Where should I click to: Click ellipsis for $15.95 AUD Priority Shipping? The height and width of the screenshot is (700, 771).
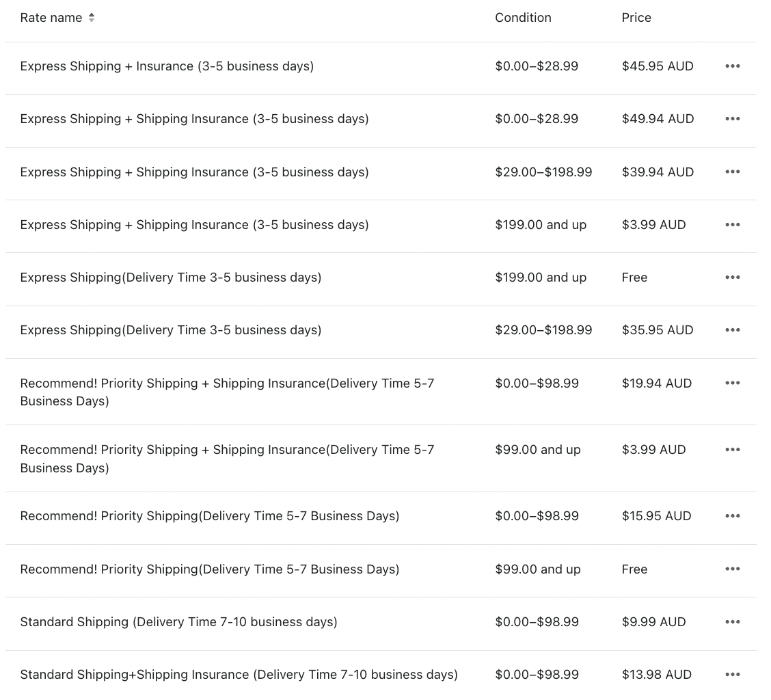tap(732, 516)
